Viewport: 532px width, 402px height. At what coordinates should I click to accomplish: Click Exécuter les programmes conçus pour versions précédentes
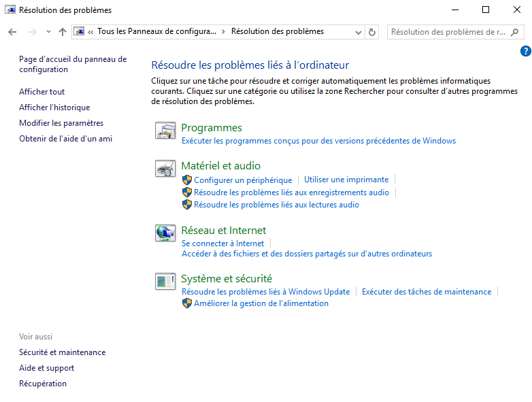click(319, 141)
